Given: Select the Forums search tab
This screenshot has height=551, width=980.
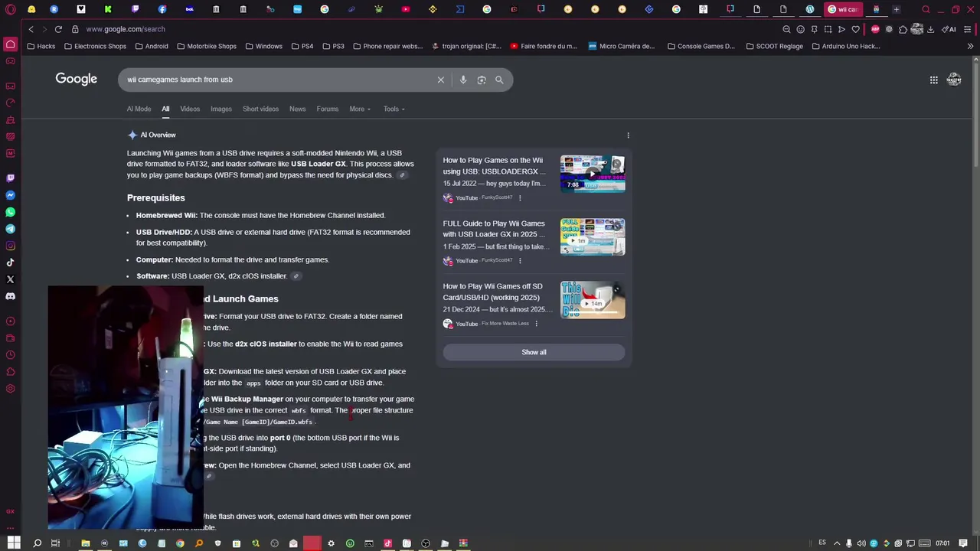Looking at the screenshot, I should [327, 109].
